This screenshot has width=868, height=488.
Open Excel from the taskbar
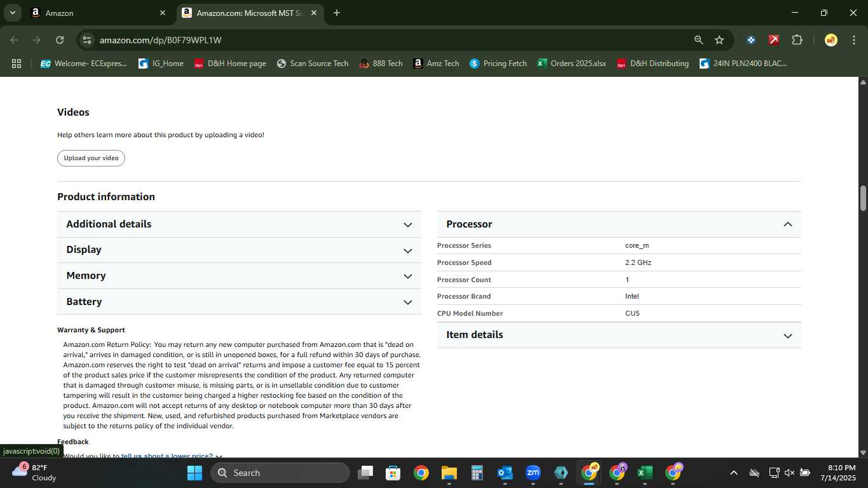[644, 473]
